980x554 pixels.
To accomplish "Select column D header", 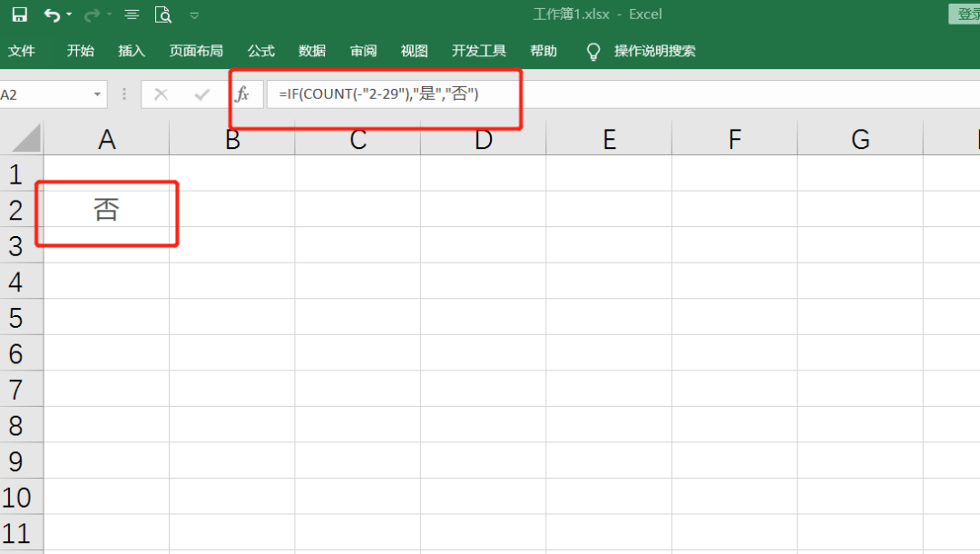I will point(484,139).
